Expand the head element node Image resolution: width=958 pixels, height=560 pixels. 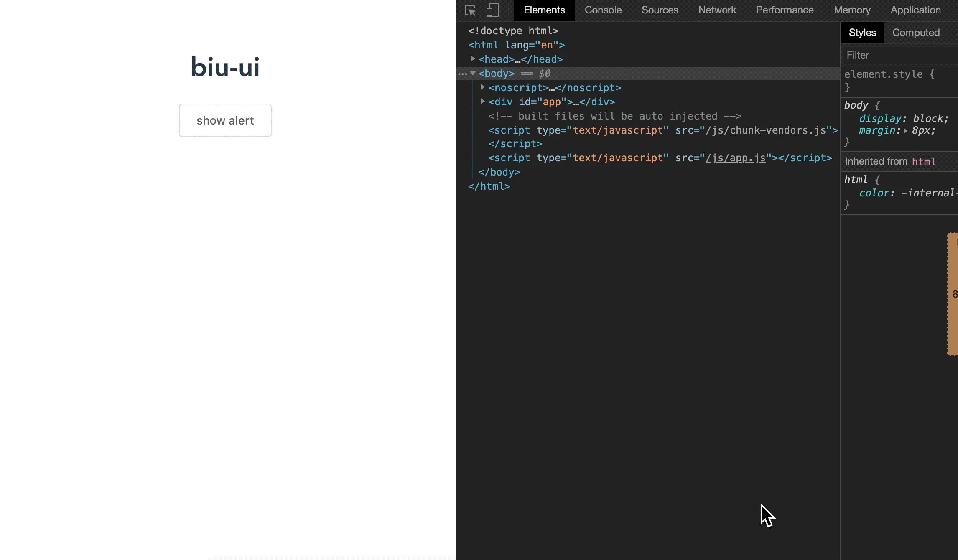[472, 59]
